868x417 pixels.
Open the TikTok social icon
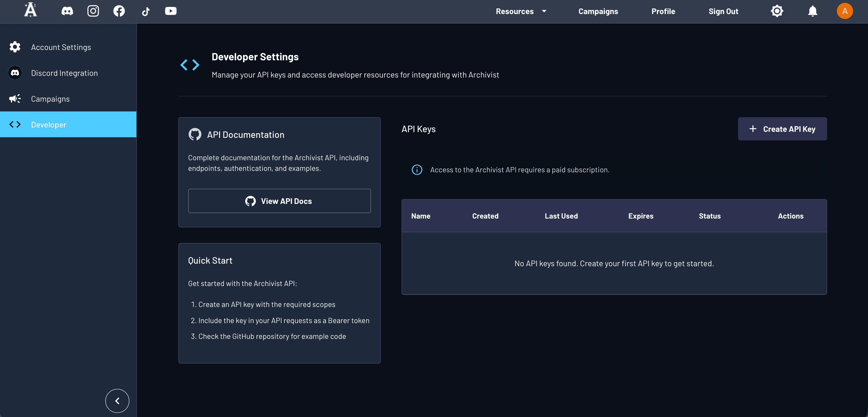[x=146, y=12]
